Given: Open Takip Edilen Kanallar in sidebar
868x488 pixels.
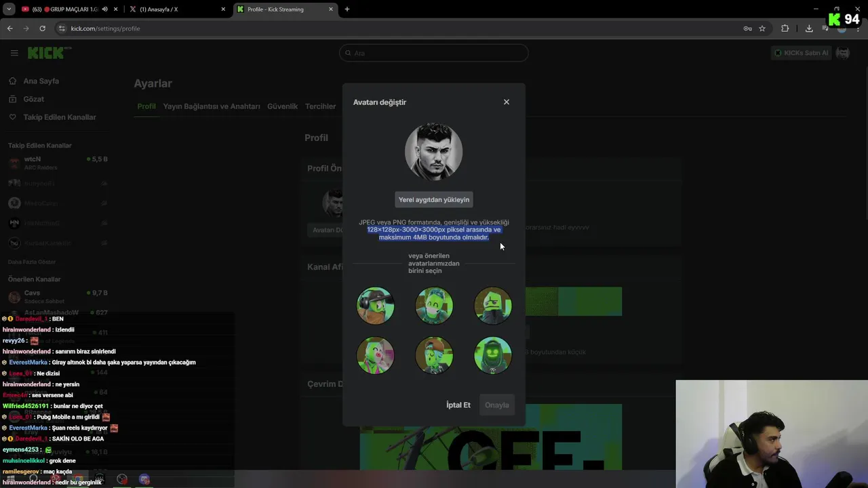Looking at the screenshot, I should click(60, 117).
